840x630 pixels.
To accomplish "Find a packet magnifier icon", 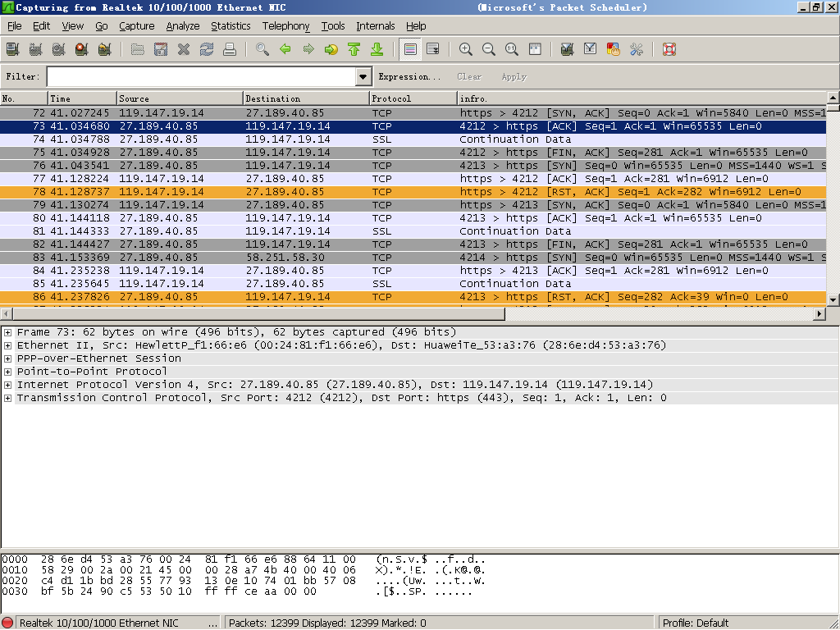I will pyautogui.click(x=262, y=49).
